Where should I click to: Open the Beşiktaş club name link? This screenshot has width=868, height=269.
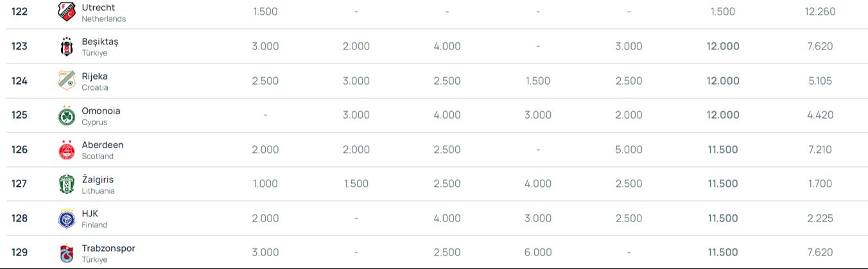click(100, 42)
